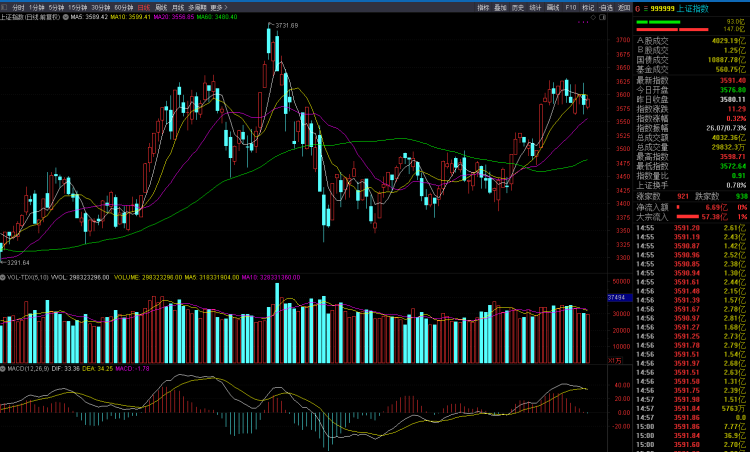Click the small icon left of 分时

point(5,7)
